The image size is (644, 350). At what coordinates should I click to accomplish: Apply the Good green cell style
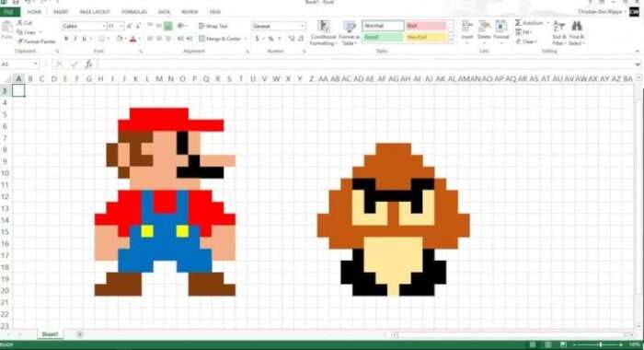(383, 38)
